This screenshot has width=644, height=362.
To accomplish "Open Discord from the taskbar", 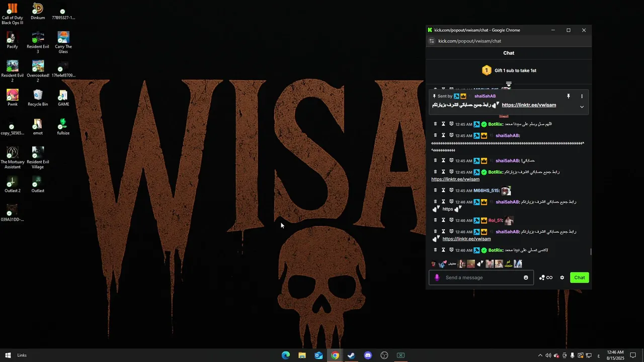I will [x=368, y=355].
